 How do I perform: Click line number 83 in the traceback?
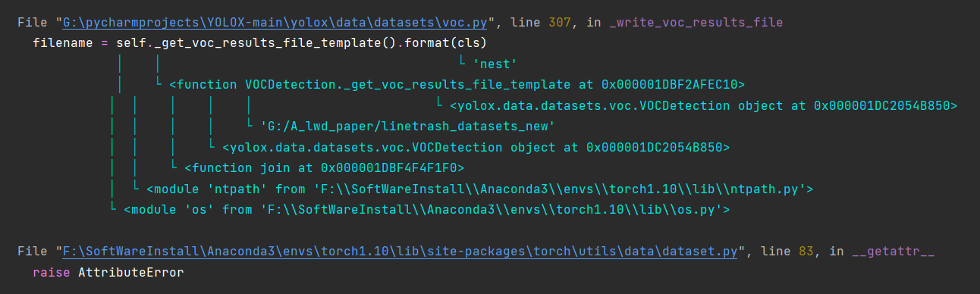807,250
